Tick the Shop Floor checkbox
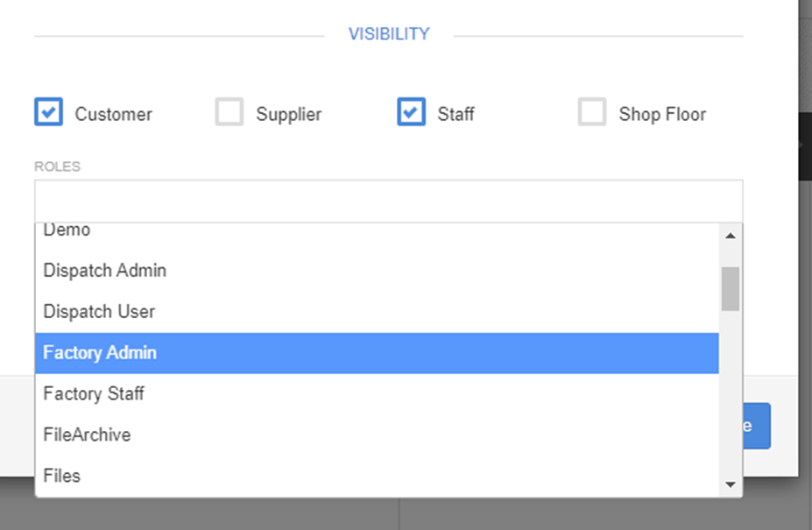812x530 pixels. (592, 112)
